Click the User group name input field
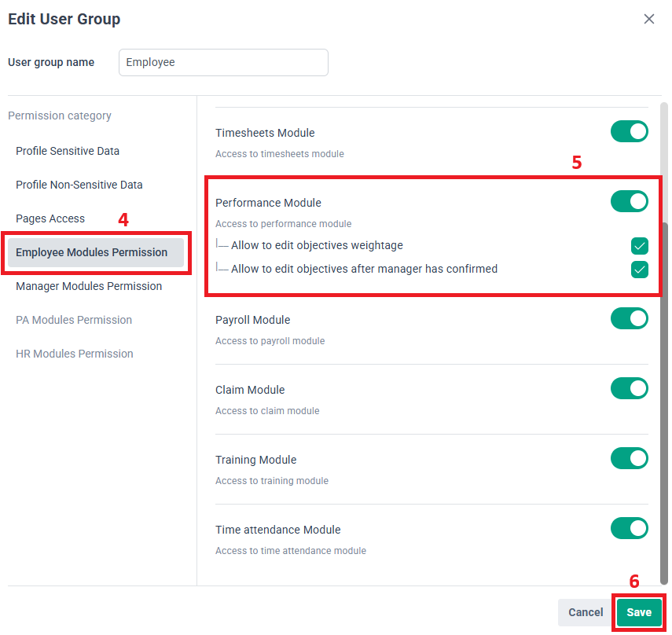This screenshot has height=635, width=672. tap(223, 63)
